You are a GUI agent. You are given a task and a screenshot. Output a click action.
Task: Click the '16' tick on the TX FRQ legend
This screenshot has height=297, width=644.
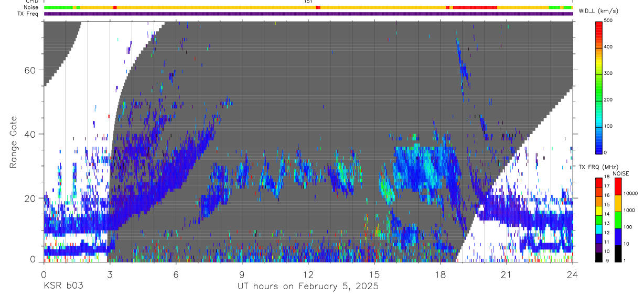[608, 195]
